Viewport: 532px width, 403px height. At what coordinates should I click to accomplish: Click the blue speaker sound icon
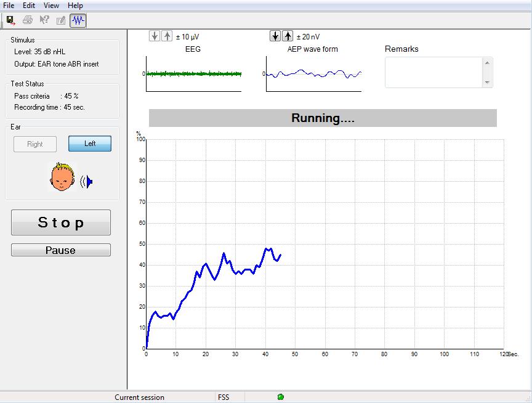coord(87,182)
